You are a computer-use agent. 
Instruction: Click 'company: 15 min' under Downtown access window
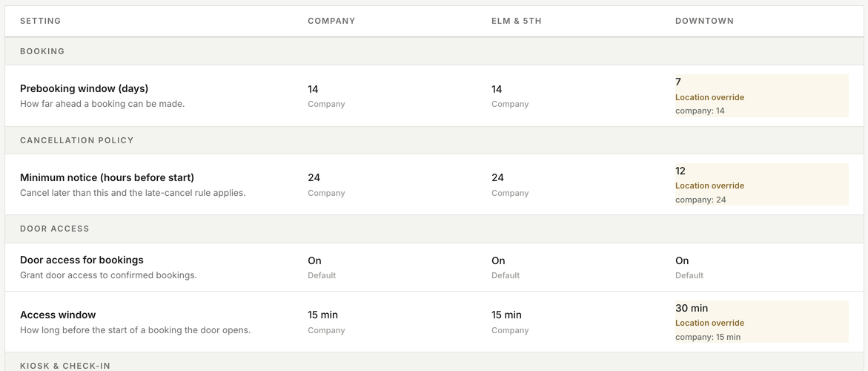tap(707, 337)
